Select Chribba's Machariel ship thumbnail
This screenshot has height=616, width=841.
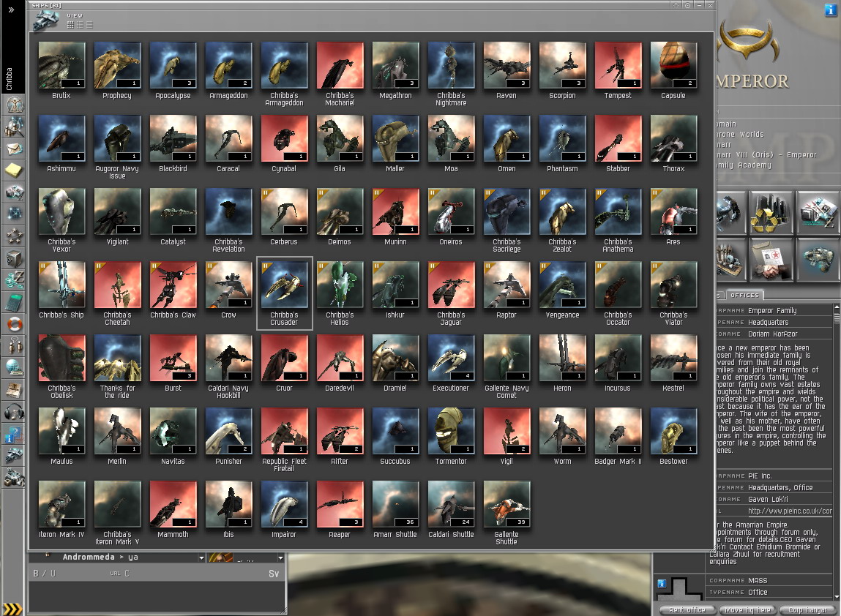340,65
